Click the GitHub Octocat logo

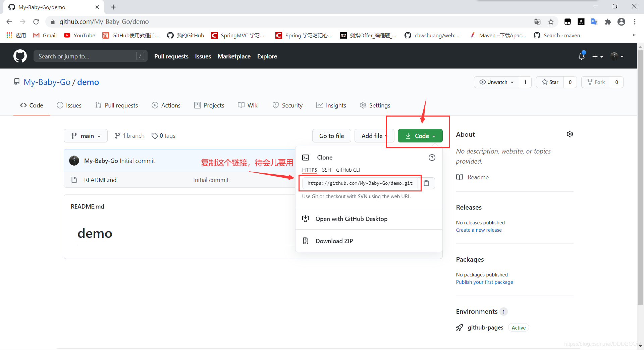coord(20,56)
